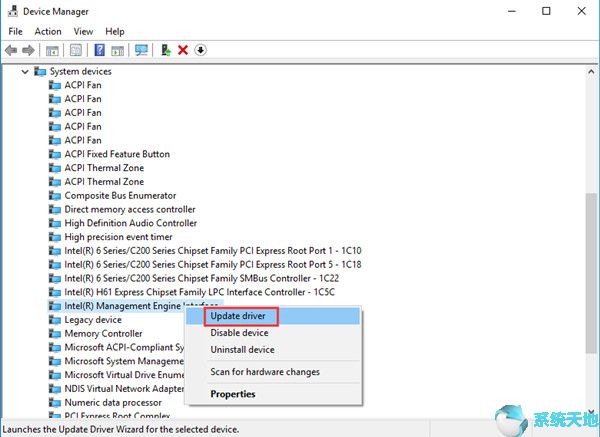Choose Disable device from context menu

tap(273, 333)
